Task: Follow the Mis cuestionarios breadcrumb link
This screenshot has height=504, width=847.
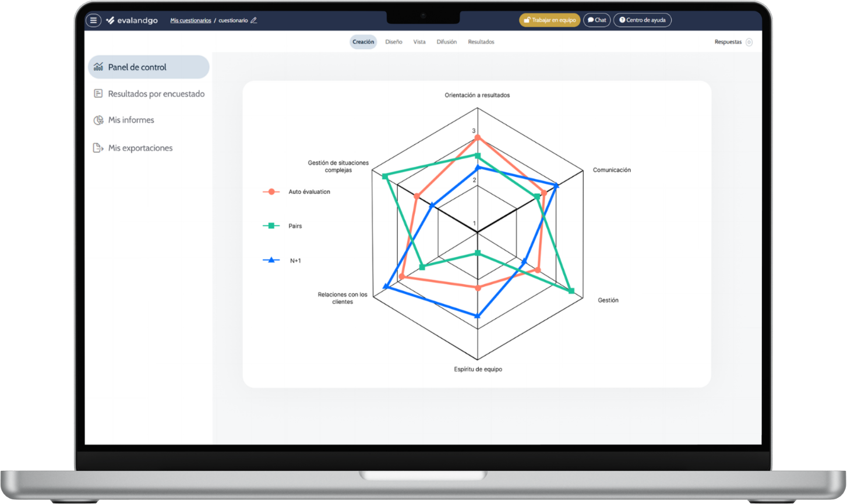Action: [191, 20]
